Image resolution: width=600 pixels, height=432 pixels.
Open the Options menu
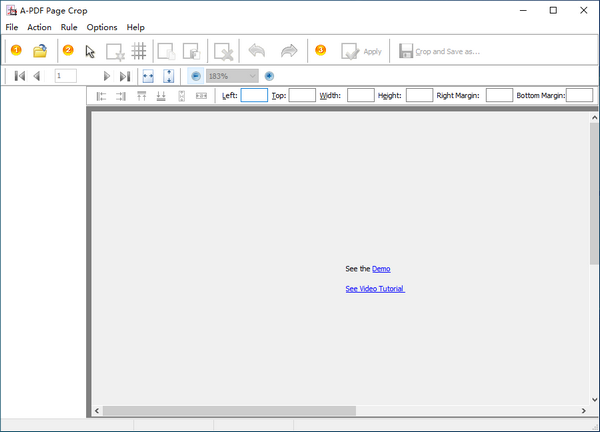pos(102,27)
